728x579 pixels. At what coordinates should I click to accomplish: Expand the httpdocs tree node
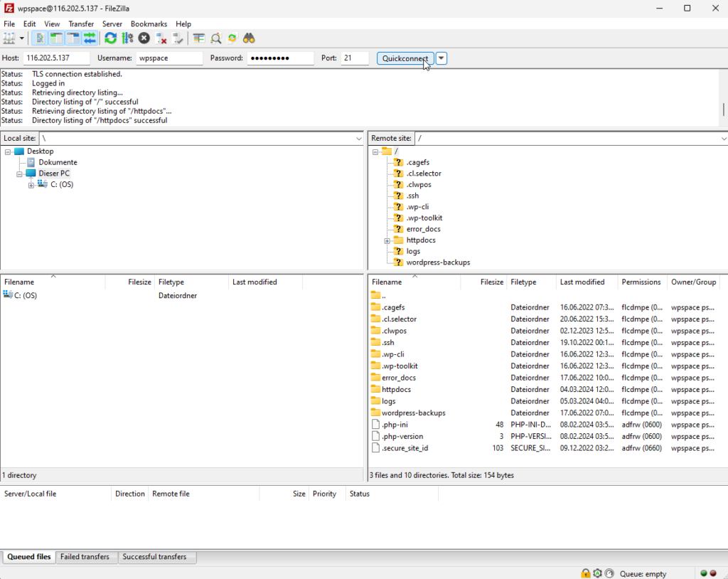(x=387, y=240)
